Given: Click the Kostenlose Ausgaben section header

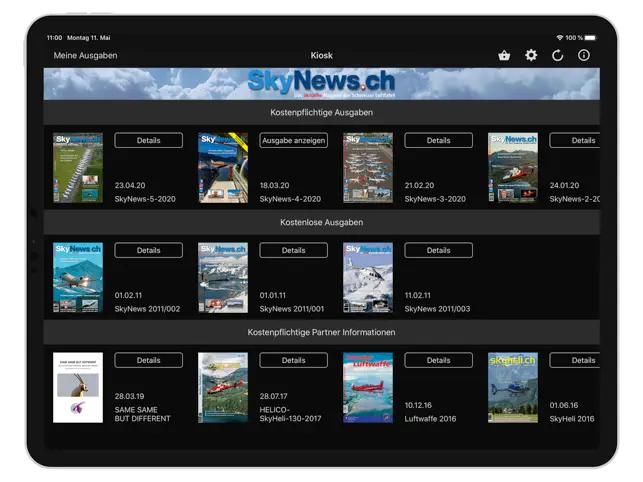Looking at the screenshot, I should point(322,222).
